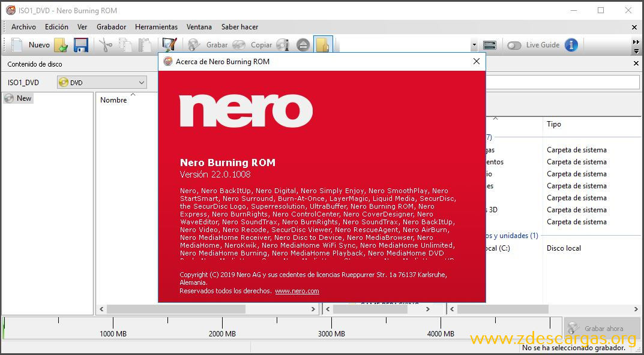Show disc information icon in toolbar
The image size is (644, 355).
pyautogui.click(x=283, y=45)
